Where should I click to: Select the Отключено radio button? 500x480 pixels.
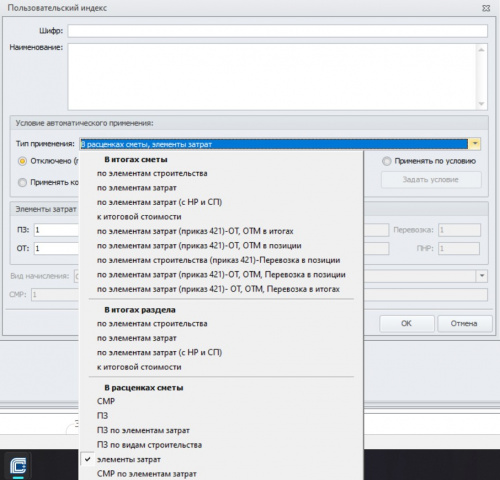22,161
